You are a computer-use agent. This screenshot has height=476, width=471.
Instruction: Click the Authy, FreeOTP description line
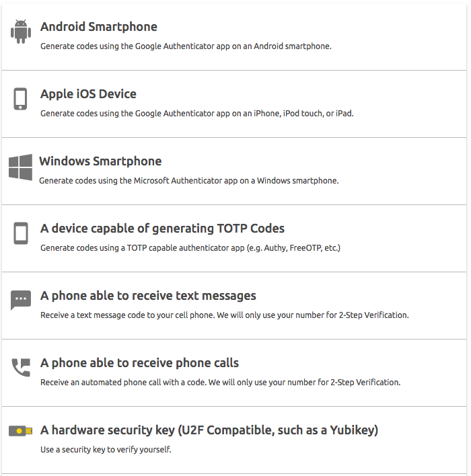(190, 248)
